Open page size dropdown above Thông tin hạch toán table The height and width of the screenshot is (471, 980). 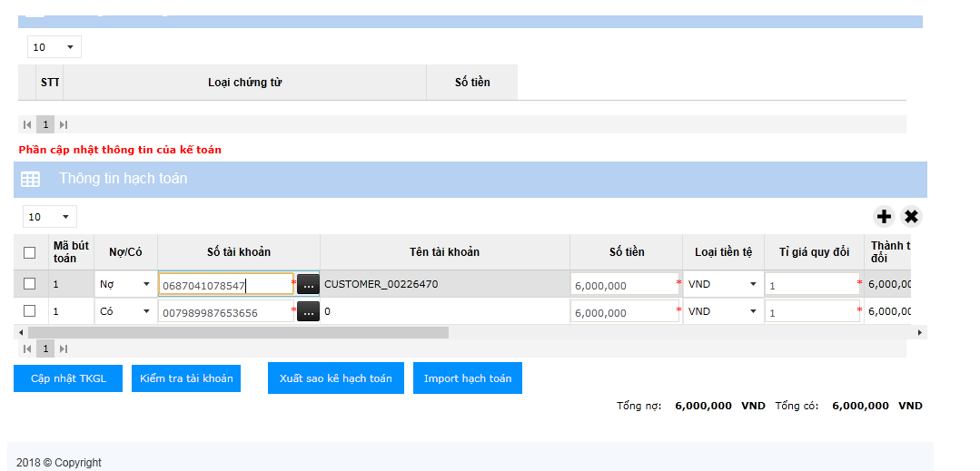coord(50,217)
